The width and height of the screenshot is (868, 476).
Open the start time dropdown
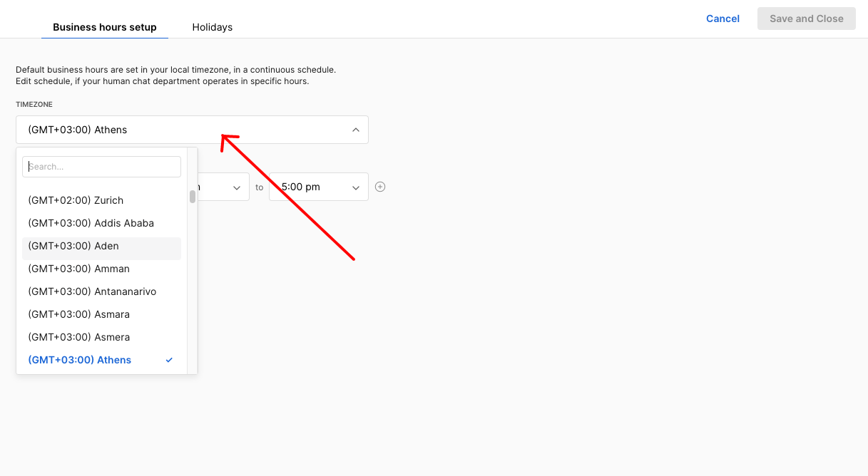(223, 187)
